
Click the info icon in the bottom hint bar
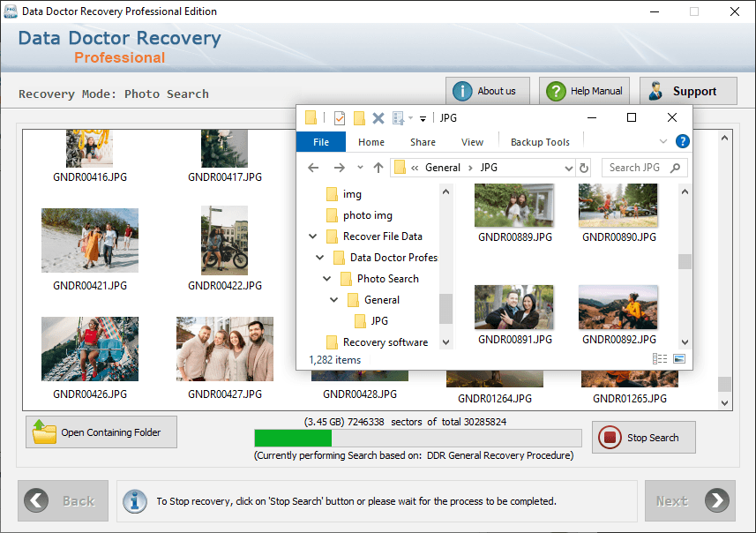(x=135, y=501)
